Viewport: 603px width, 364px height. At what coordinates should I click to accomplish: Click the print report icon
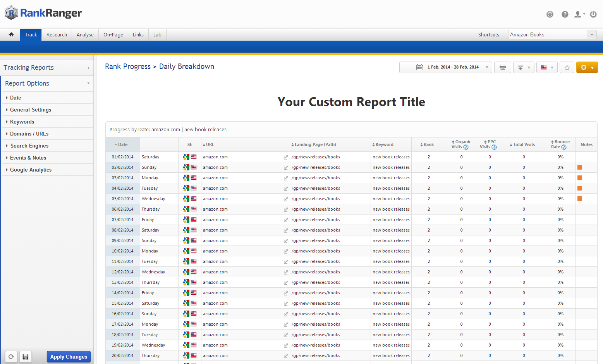point(502,67)
